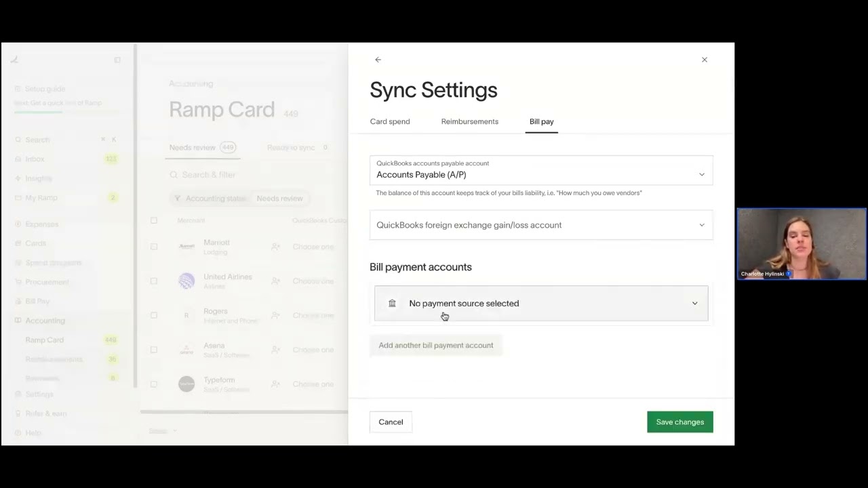The image size is (868, 488).
Task: Click the Rogers merchant avatar
Action: [x=186, y=315]
